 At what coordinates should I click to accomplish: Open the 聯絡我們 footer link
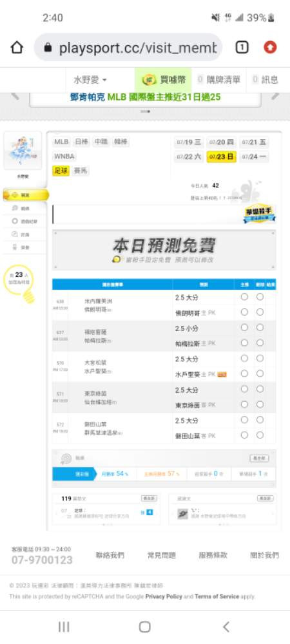(110, 555)
